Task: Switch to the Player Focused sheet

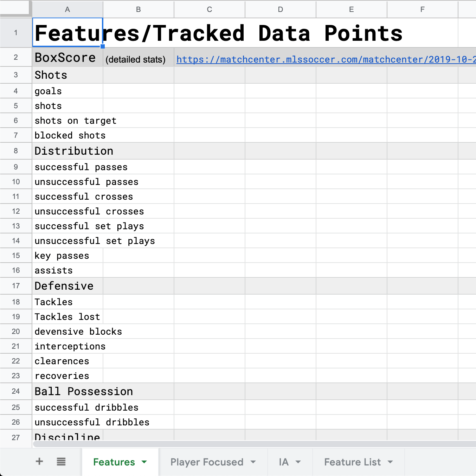Action: point(207,462)
